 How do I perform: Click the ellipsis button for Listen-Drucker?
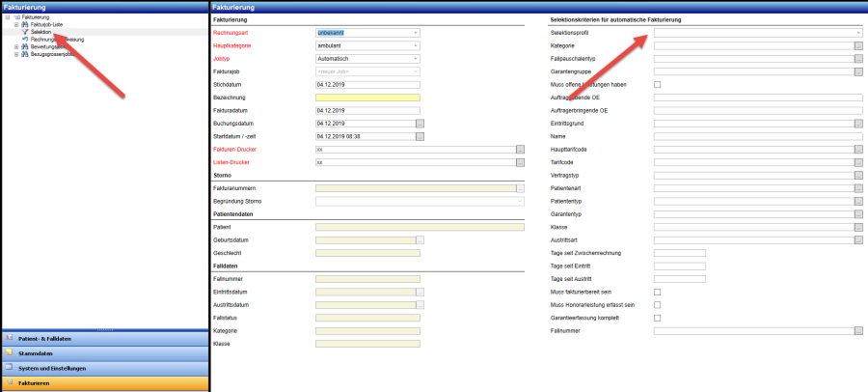(521, 162)
